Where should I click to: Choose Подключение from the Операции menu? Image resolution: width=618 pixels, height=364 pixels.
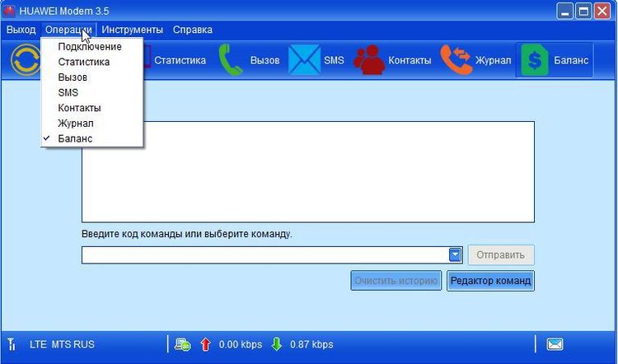[x=91, y=46]
